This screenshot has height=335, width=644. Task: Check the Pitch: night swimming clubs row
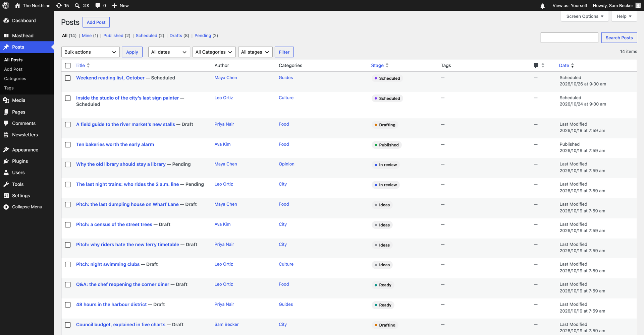click(68, 265)
